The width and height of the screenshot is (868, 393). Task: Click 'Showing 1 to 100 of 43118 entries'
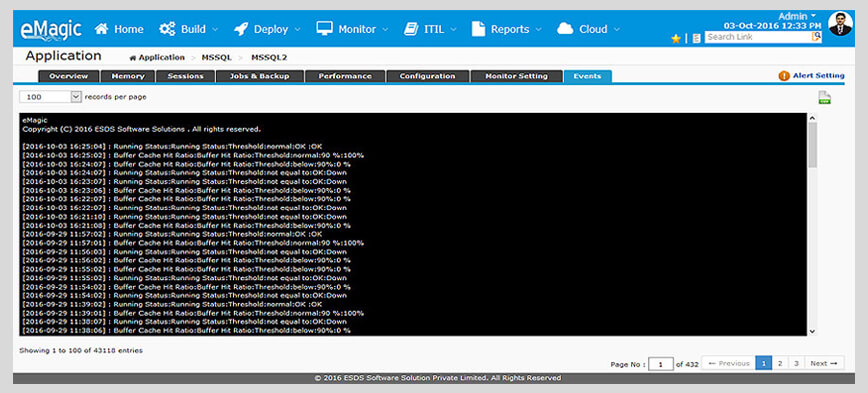coord(81,350)
